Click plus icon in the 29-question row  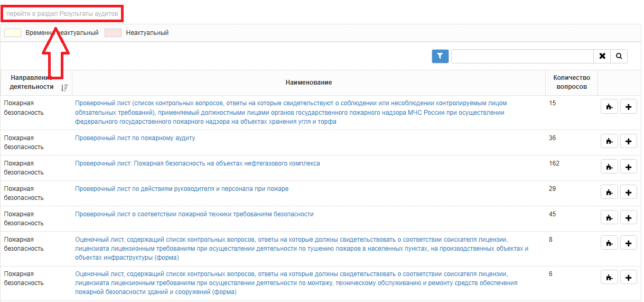(628, 192)
